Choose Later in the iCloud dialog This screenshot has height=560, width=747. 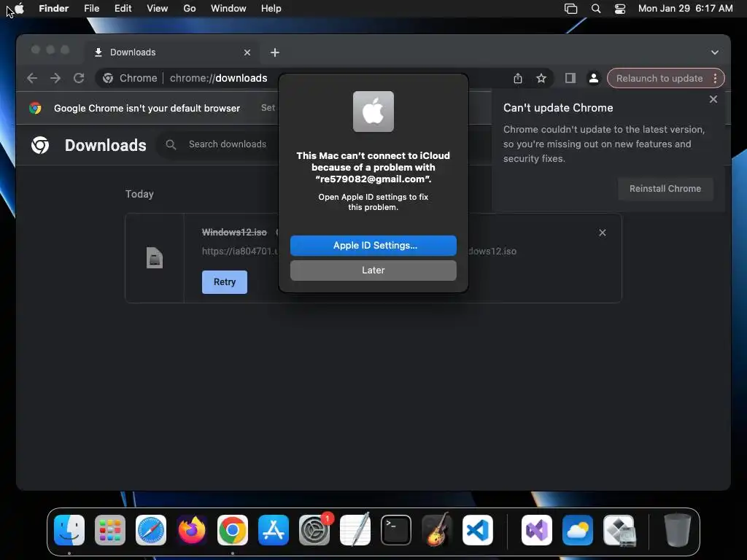tap(373, 271)
